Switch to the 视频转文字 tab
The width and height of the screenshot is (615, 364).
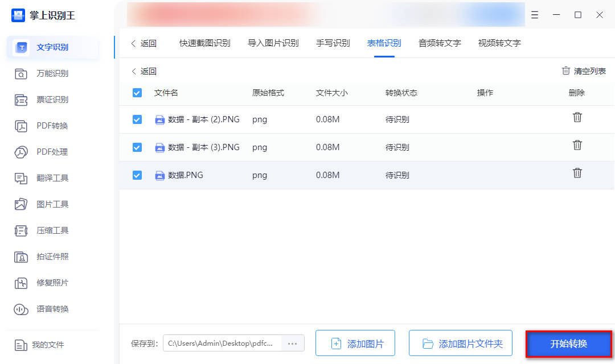tap(499, 43)
